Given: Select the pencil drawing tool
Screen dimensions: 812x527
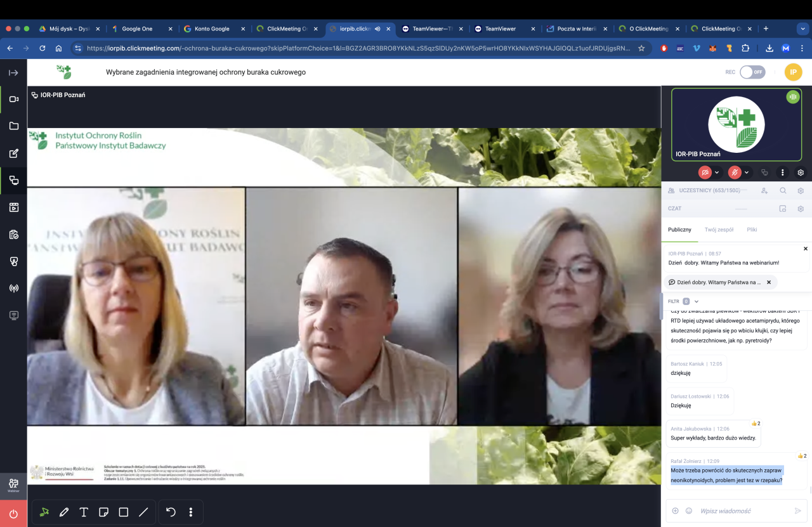Looking at the screenshot, I should point(64,512).
